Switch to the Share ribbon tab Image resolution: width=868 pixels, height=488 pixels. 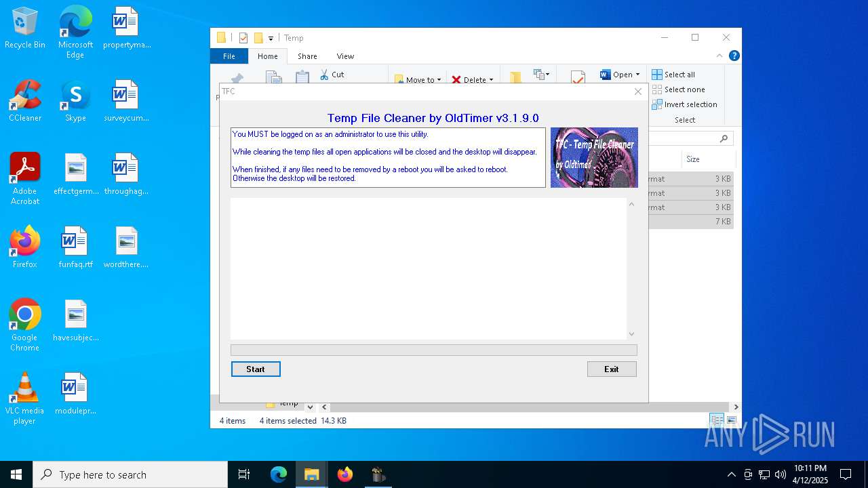tap(307, 56)
